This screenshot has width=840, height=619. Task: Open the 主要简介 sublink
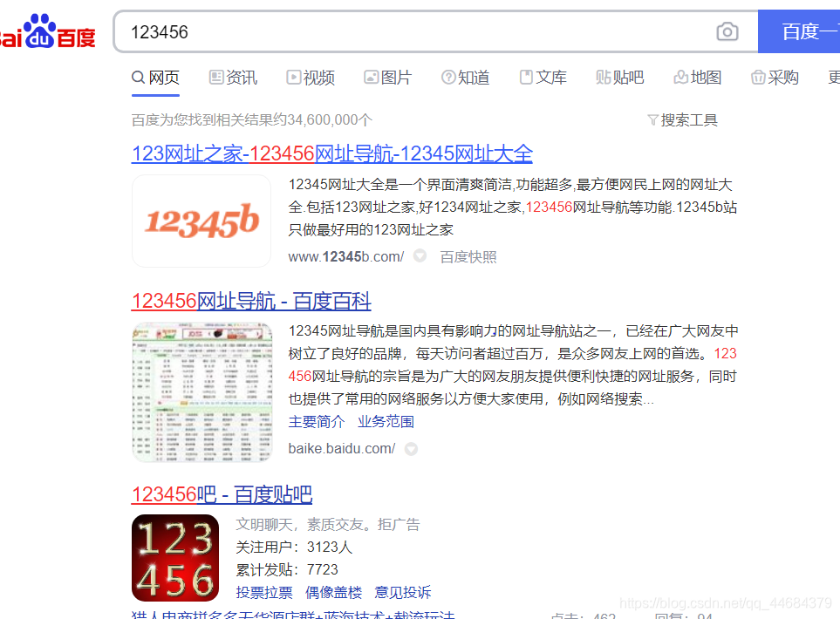(317, 422)
